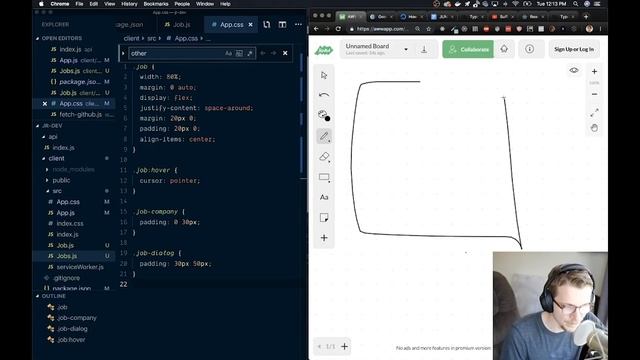Click the Spotlight search icon in the menu bar
Viewport: 640px width, 360px height.
click(576, 4)
